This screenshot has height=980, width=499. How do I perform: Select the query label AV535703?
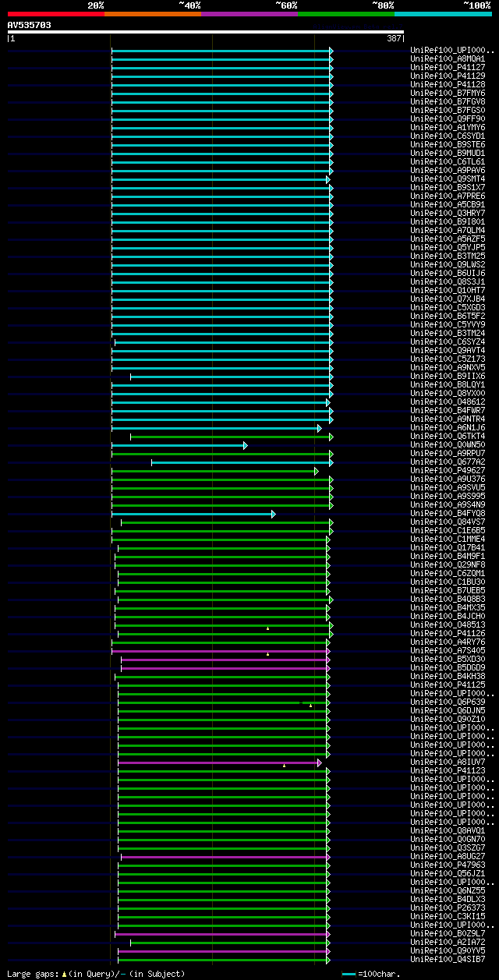(30, 25)
